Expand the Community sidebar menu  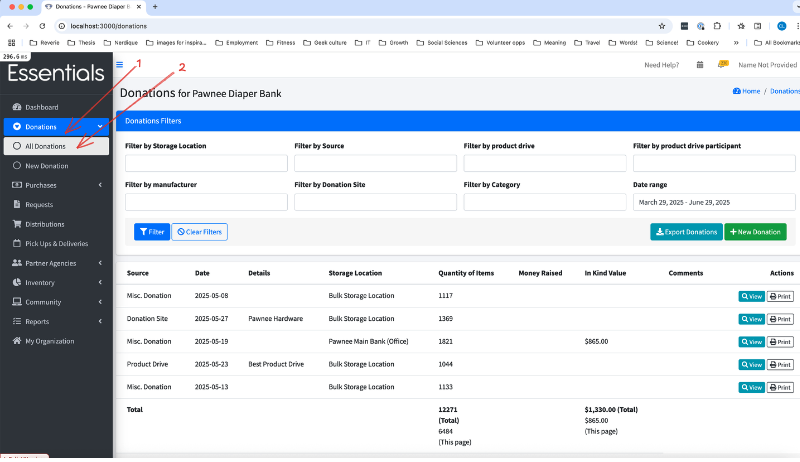coord(56,302)
